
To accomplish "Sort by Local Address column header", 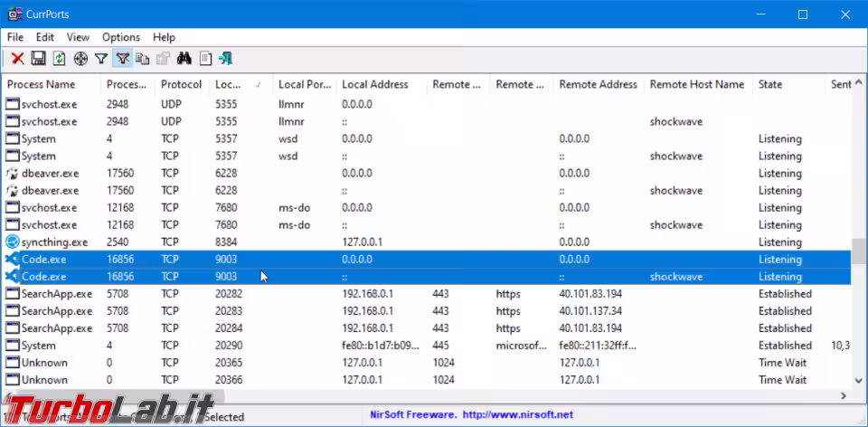I will click(x=382, y=85).
